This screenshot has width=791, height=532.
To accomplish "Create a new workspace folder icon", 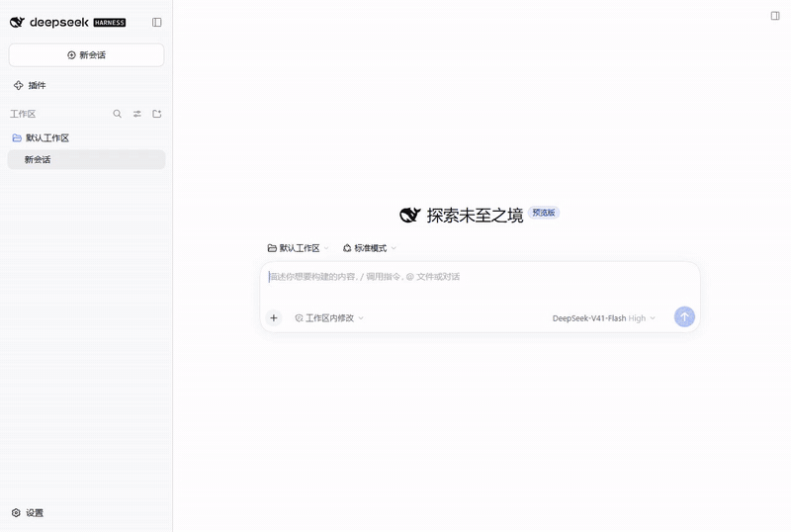I will [157, 114].
